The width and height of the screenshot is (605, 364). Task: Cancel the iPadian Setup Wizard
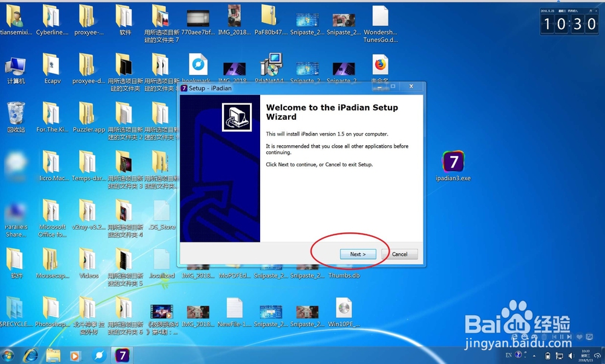click(x=399, y=254)
